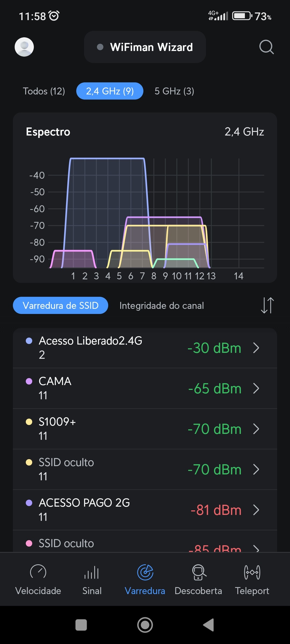The height and width of the screenshot is (644, 290).
Task: Open the user profile avatar
Action: 24,47
